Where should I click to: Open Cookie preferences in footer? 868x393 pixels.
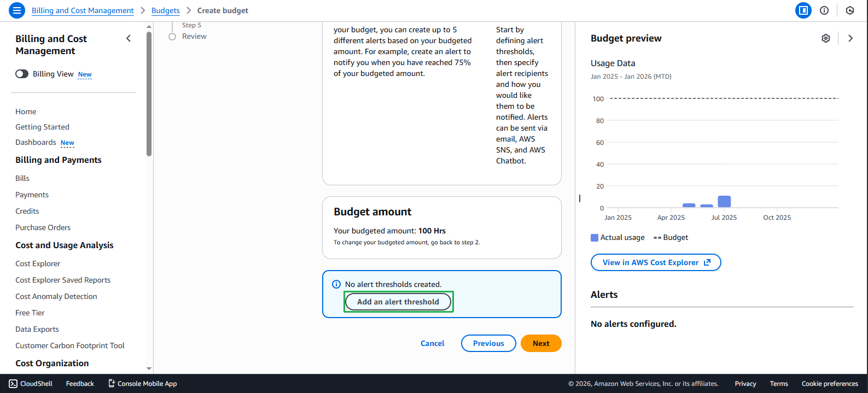coord(830,384)
